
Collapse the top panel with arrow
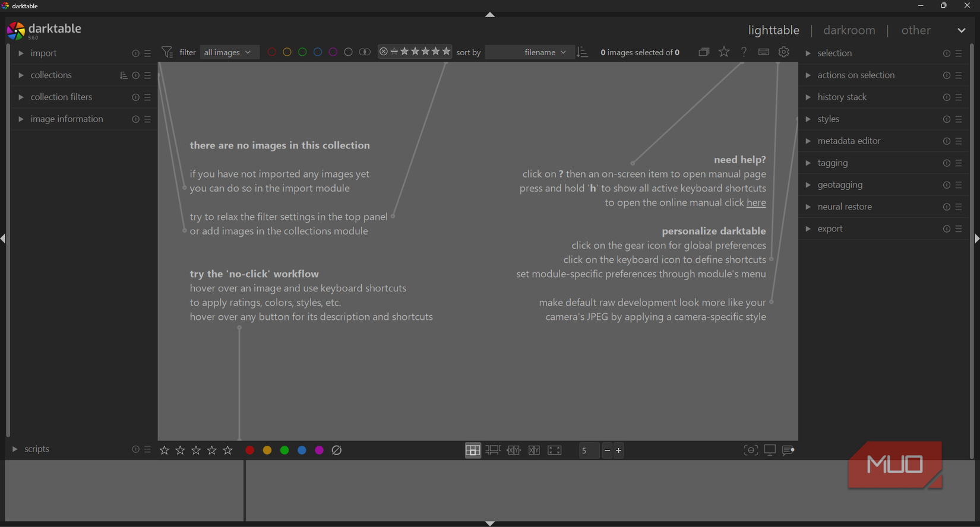490,14
